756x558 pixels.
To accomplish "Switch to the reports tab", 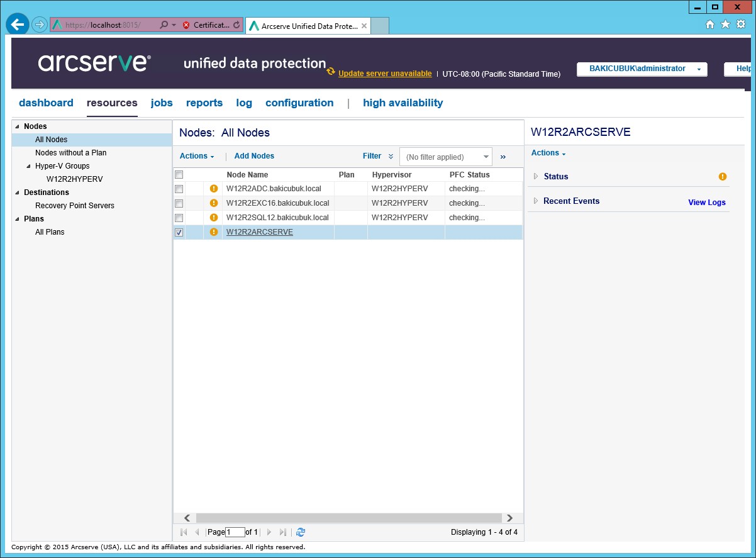I will [204, 103].
